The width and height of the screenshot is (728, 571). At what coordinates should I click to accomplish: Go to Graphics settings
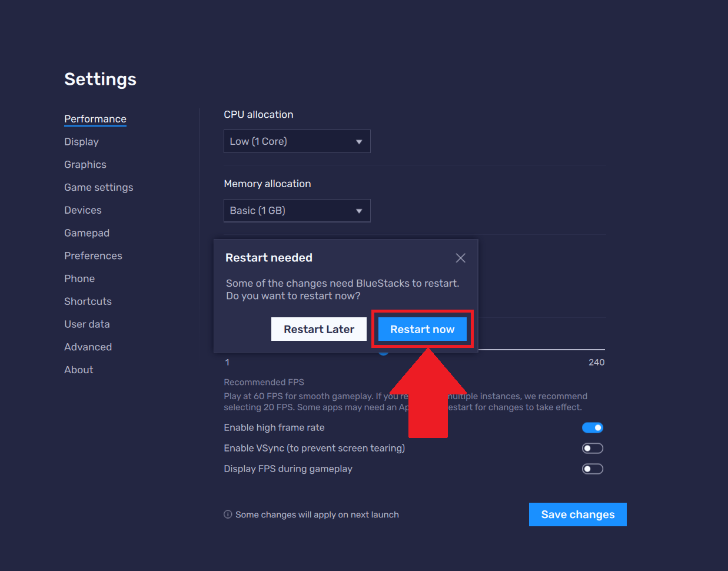click(85, 165)
